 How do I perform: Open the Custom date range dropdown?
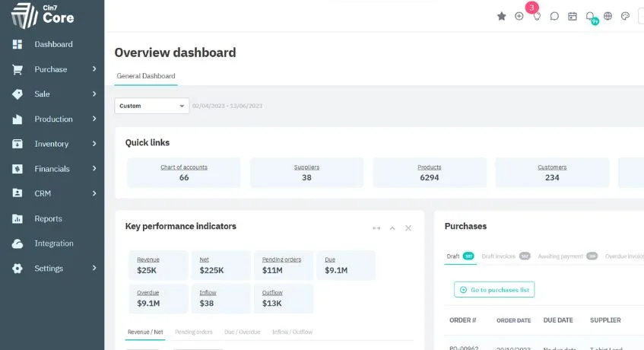tap(151, 106)
